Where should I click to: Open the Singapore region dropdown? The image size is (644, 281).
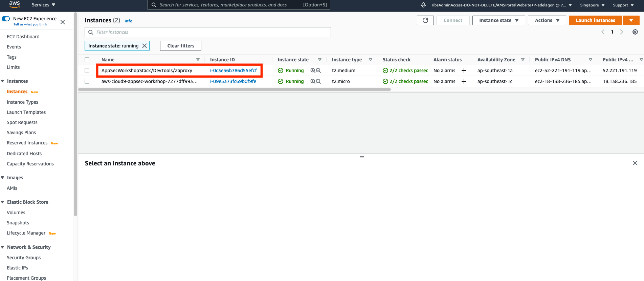pyautogui.click(x=592, y=5)
